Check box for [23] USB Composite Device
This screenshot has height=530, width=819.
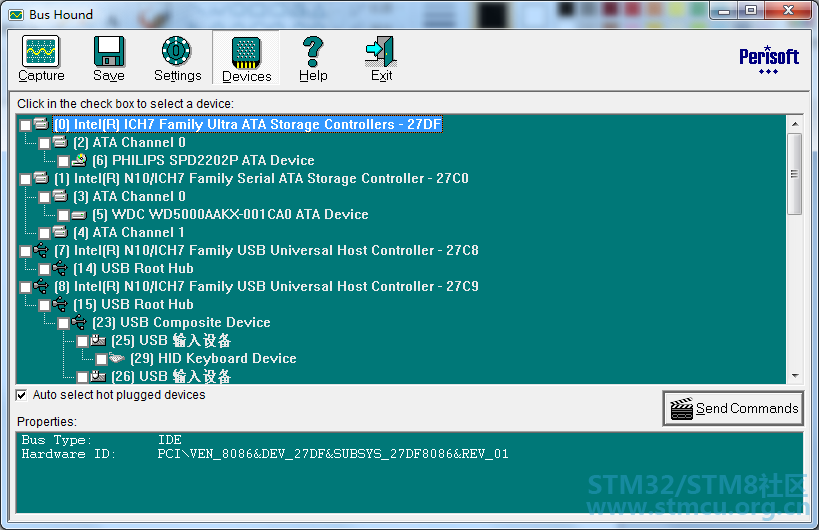click(63, 323)
